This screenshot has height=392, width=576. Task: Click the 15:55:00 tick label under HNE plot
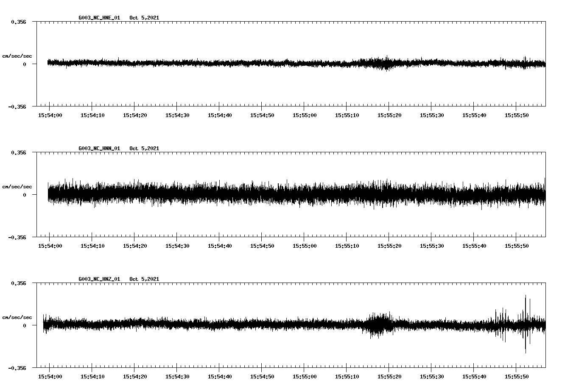[x=305, y=115]
